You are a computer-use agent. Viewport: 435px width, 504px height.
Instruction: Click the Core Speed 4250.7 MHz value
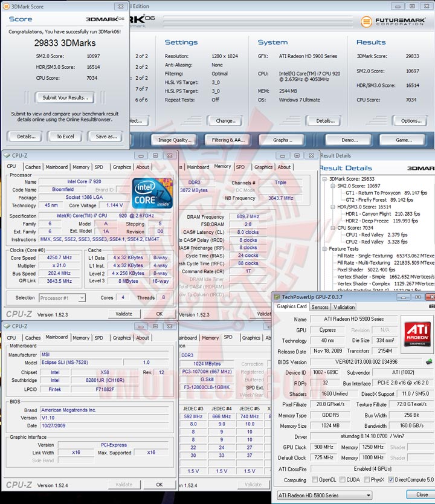pyautogui.click(x=59, y=258)
